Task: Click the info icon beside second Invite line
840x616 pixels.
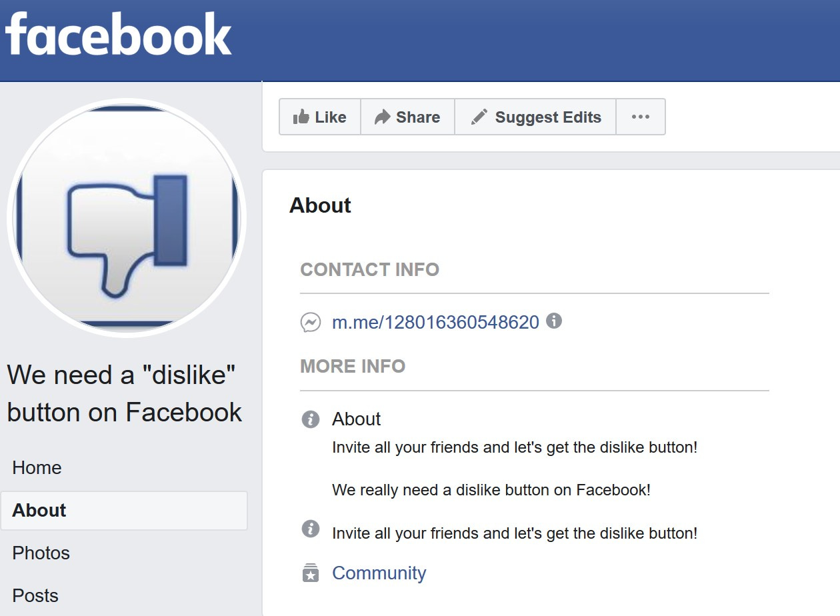Action: pos(311,529)
